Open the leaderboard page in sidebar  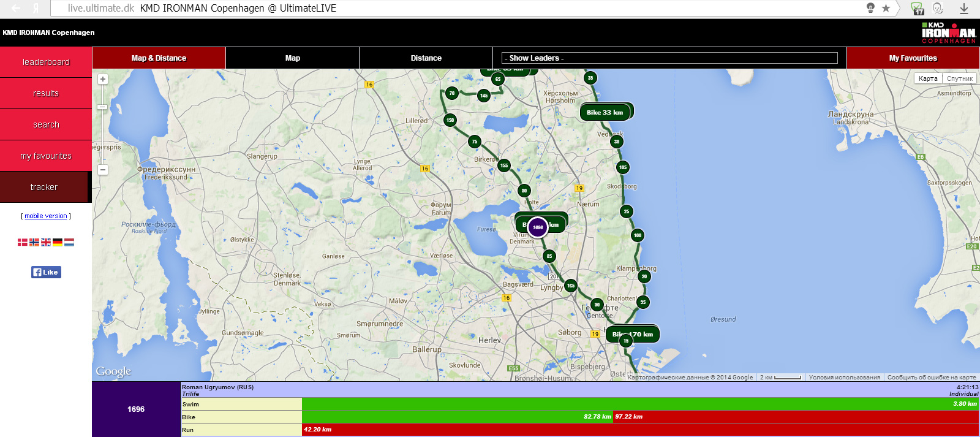pos(46,62)
